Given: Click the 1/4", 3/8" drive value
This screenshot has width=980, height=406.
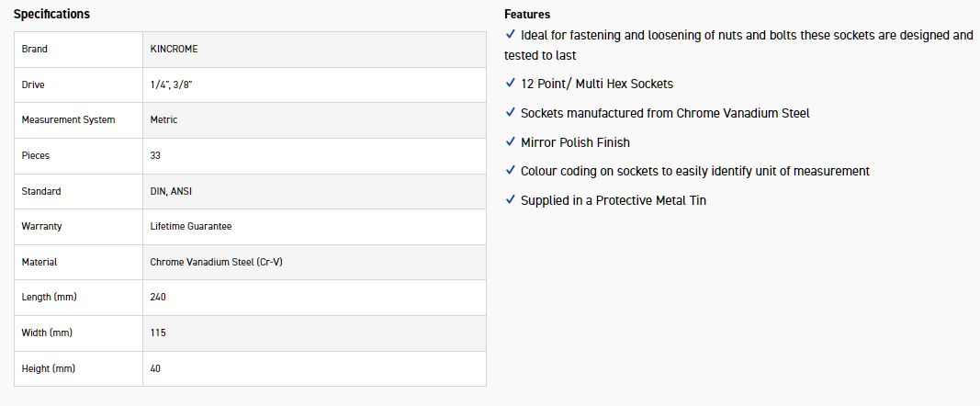Looking at the screenshot, I should (x=171, y=85).
